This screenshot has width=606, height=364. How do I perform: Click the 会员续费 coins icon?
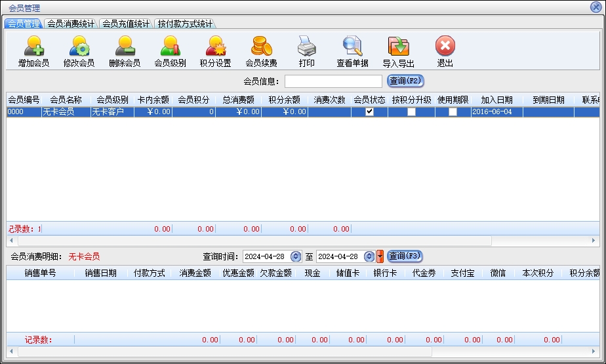pos(261,47)
